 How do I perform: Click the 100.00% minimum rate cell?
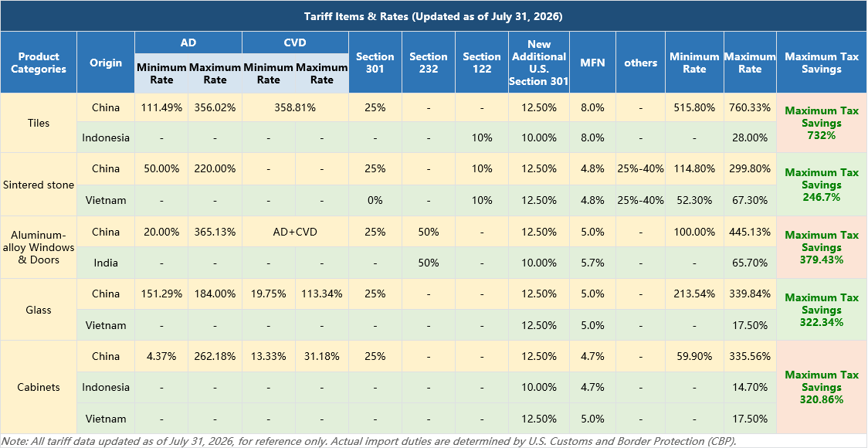click(x=694, y=232)
